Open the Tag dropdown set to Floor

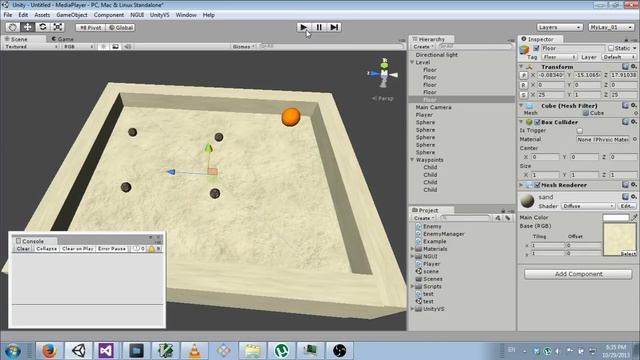coord(559,57)
